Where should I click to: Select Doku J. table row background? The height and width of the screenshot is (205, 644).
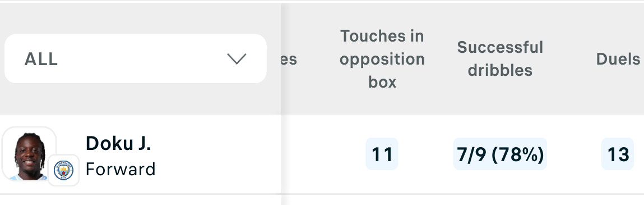[322, 154]
